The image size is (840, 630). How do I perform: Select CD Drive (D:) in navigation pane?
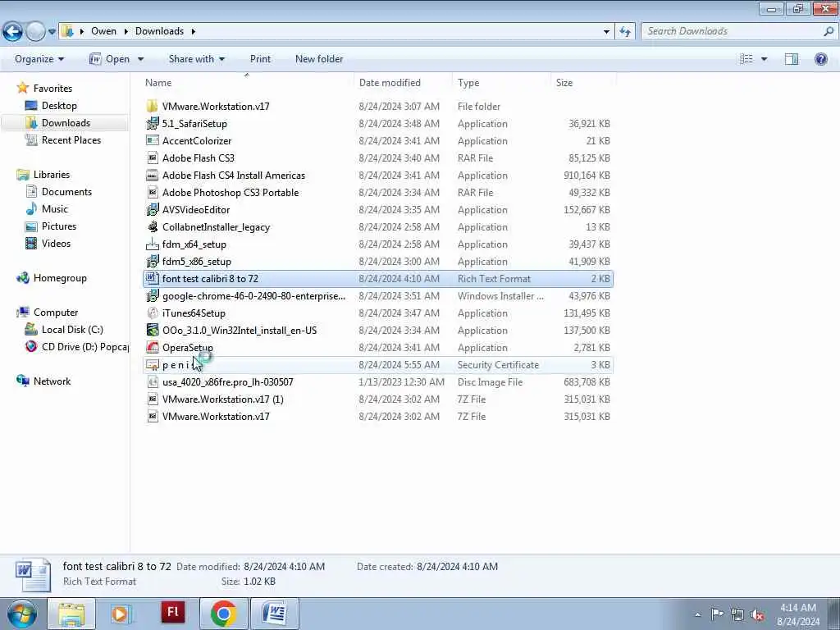click(x=76, y=347)
